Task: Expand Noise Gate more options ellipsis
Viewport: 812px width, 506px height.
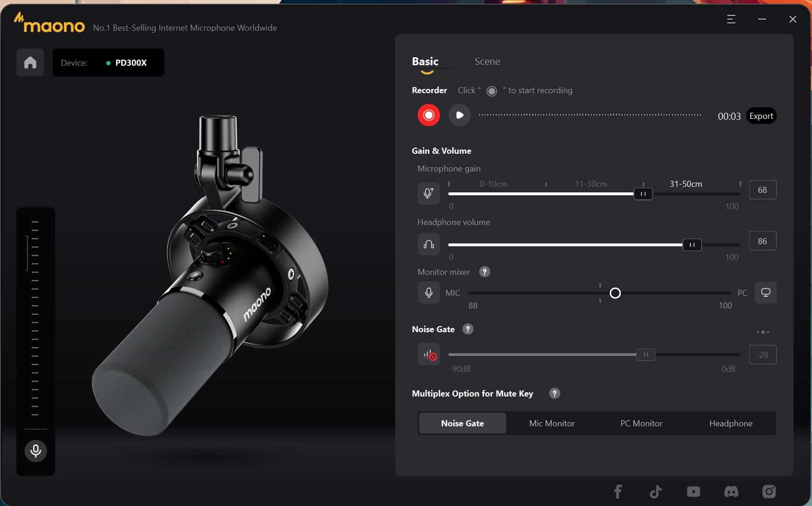Action: (763, 332)
